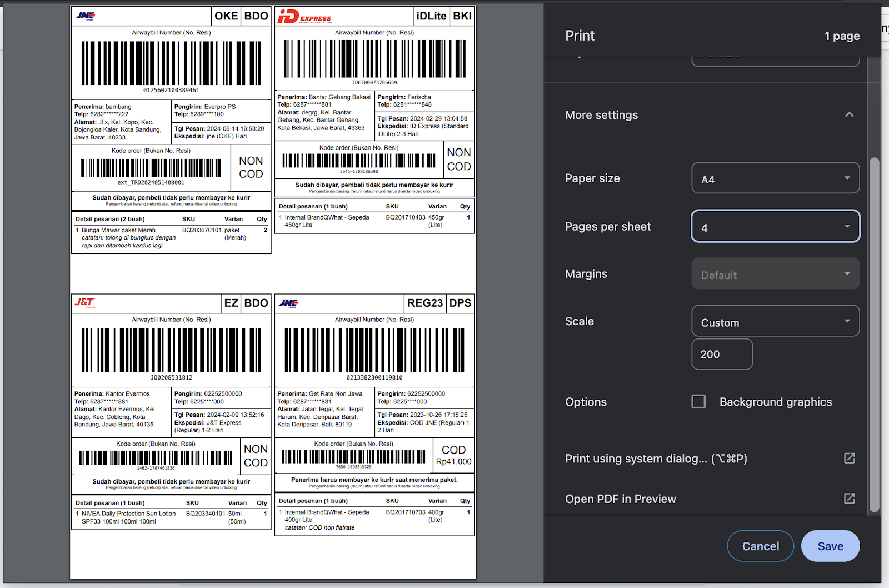This screenshot has height=588, width=889.
Task: Click the 'OKE' service code text
Action: click(x=226, y=16)
